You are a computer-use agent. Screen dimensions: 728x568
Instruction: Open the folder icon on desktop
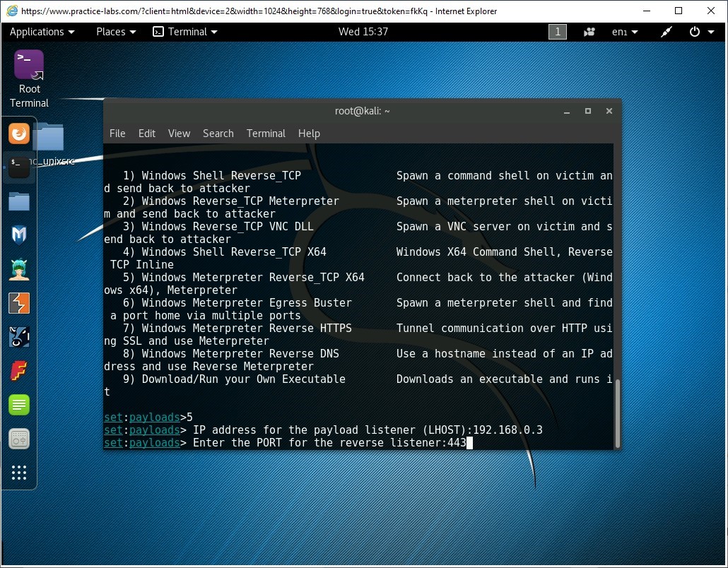[49, 136]
